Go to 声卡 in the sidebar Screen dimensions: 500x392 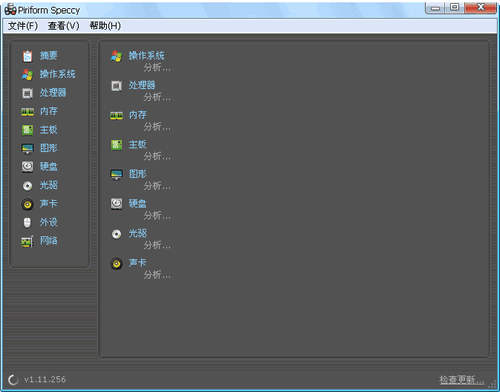[x=49, y=203]
